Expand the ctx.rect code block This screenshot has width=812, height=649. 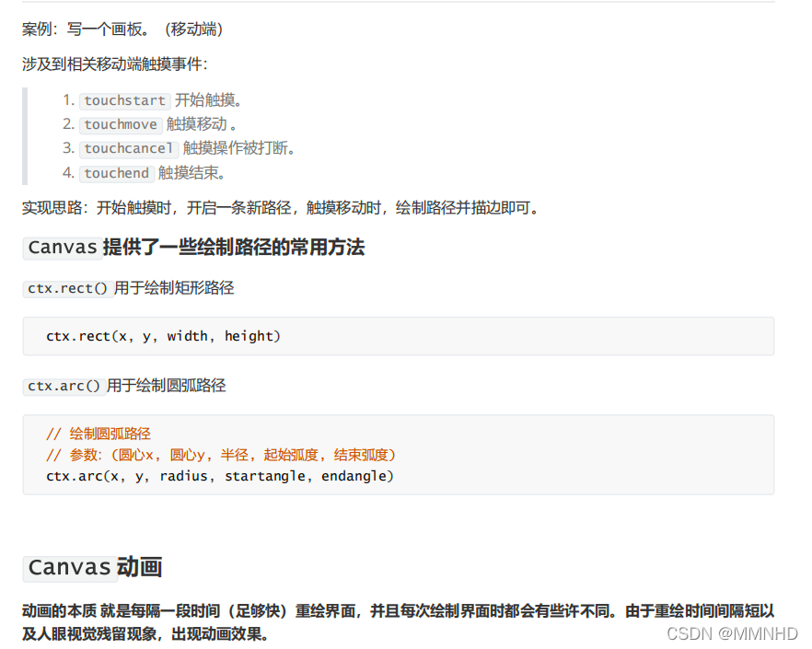click(x=405, y=336)
